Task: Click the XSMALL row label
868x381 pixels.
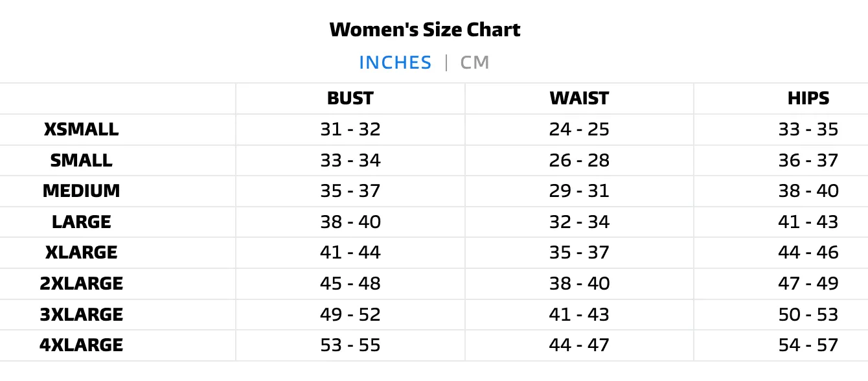Action: [x=82, y=130]
